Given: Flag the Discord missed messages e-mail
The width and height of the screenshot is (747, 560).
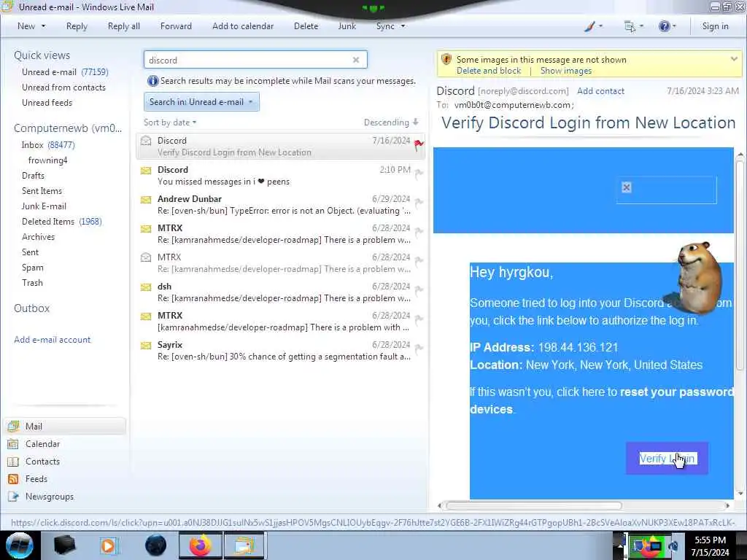Looking at the screenshot, I should pyautogui.click(x=419, y=174).
